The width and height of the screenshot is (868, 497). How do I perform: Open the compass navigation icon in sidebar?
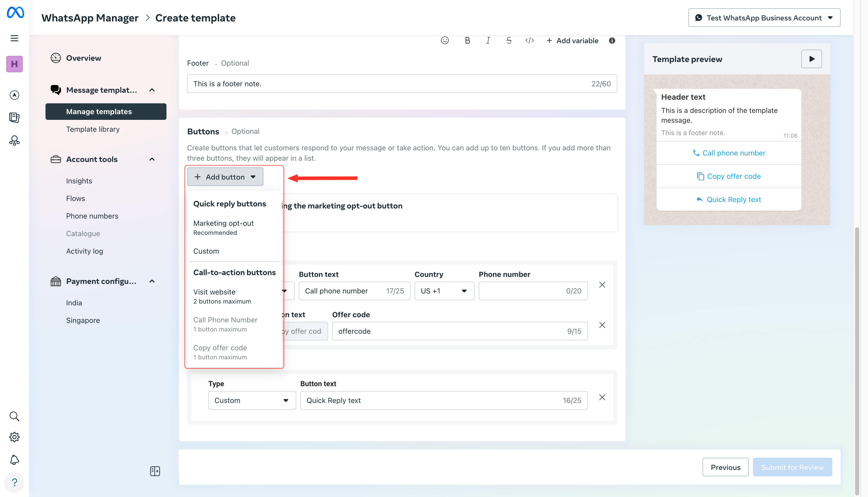point(14,95)
